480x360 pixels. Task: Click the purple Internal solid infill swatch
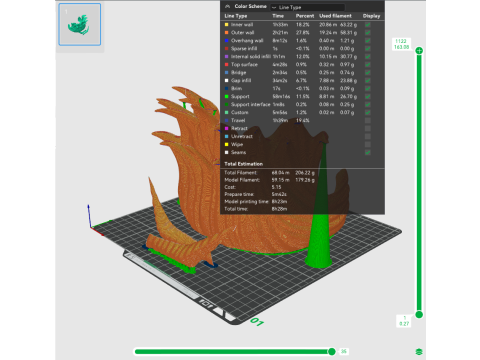click(227, 57)
